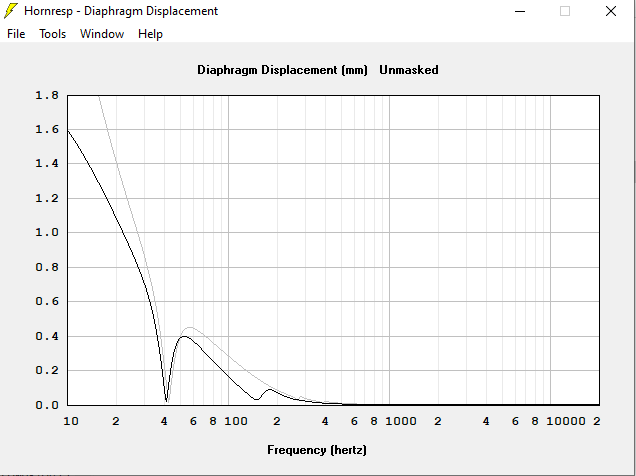
Task: Click the window title Hornresp - Diaphragm Displacement
Action: [121, 11]
